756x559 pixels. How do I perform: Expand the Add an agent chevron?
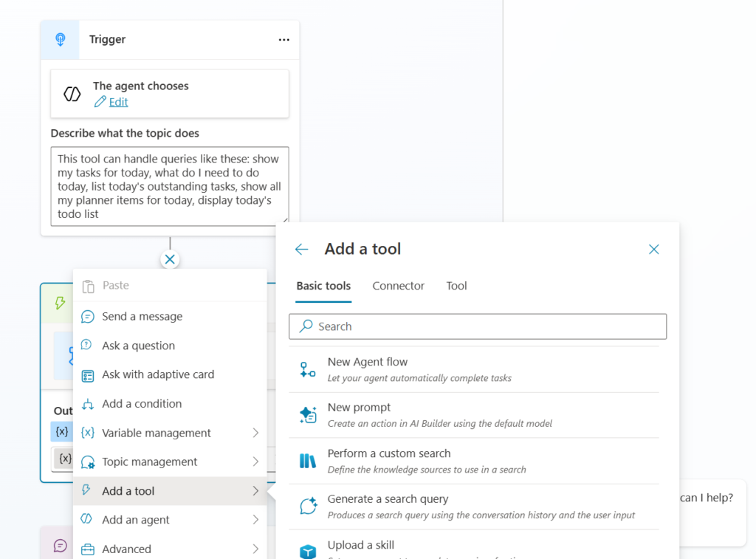pos(255,519)
